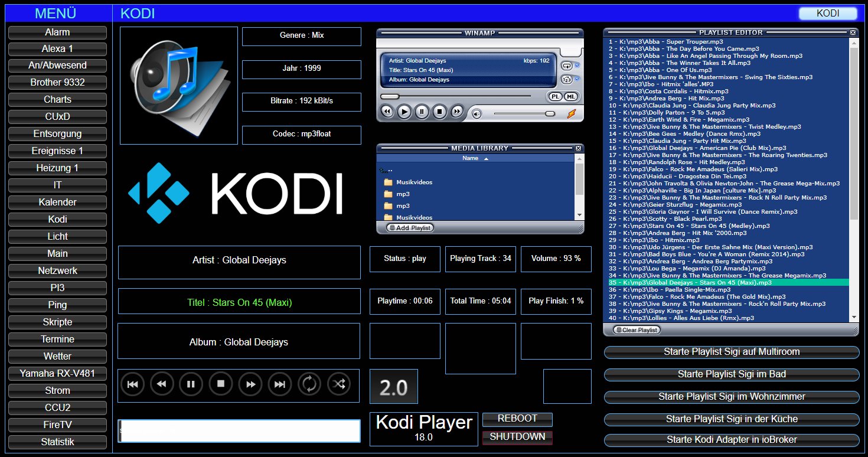Select playlist track 19 Falco Rock Me Amadeus

728,169
